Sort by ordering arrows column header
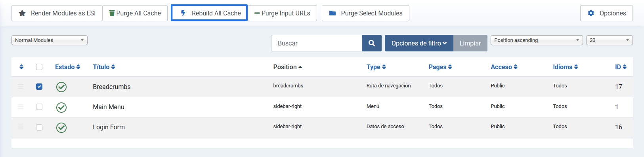 pos(21,67)
